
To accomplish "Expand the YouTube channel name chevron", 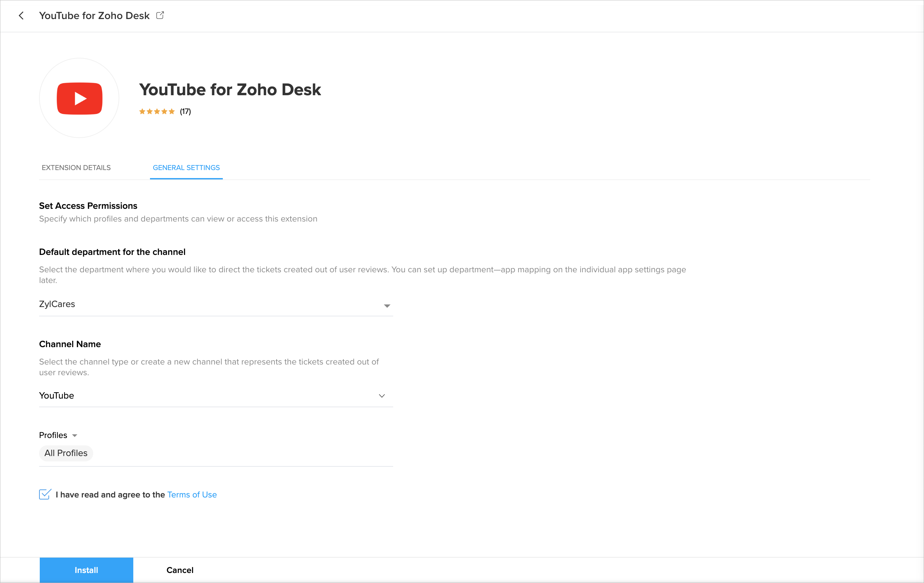I will [382, 396].
